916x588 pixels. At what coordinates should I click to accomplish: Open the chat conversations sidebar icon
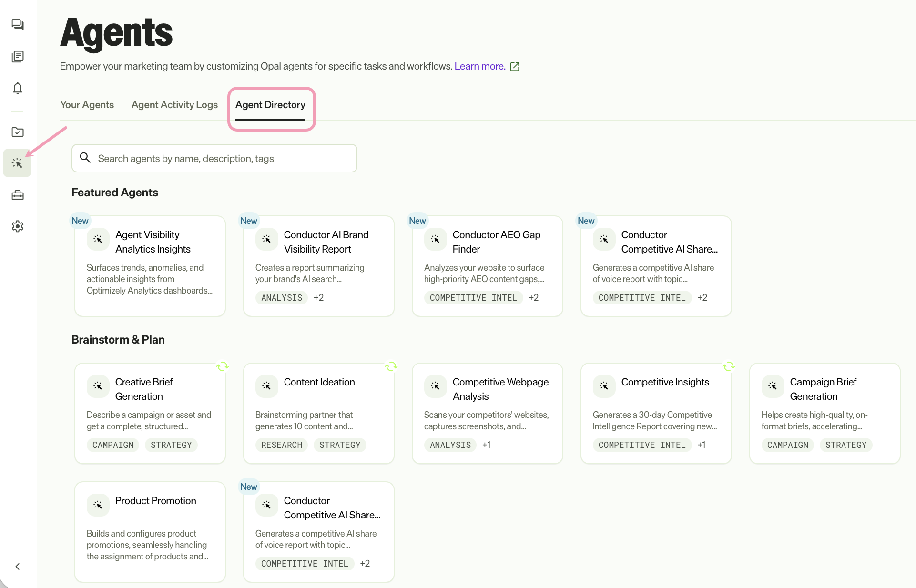pos(18,25)
